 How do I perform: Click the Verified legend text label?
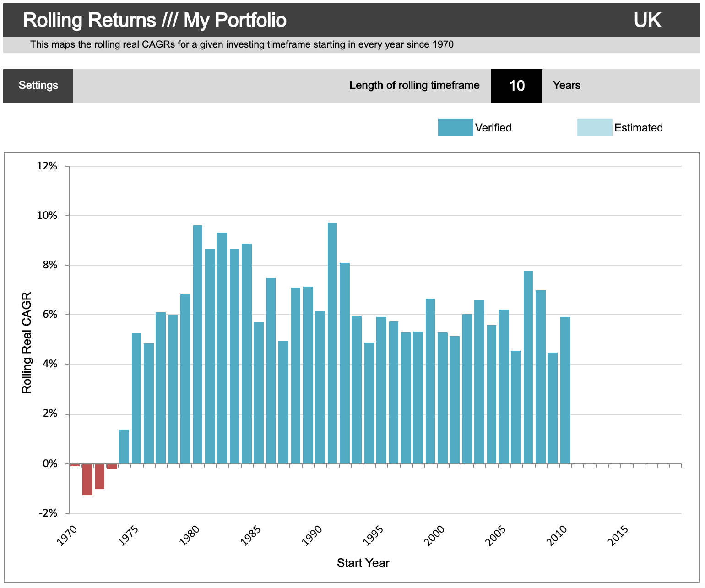[x=493, y=128]
